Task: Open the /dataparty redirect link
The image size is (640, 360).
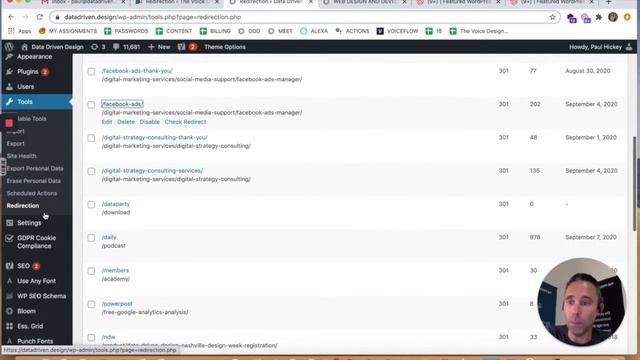Action: tap(116, 204)
